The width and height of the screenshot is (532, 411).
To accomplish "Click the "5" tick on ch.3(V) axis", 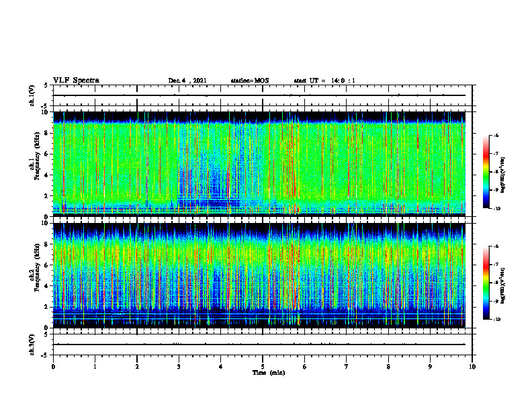I will [46, 334].
